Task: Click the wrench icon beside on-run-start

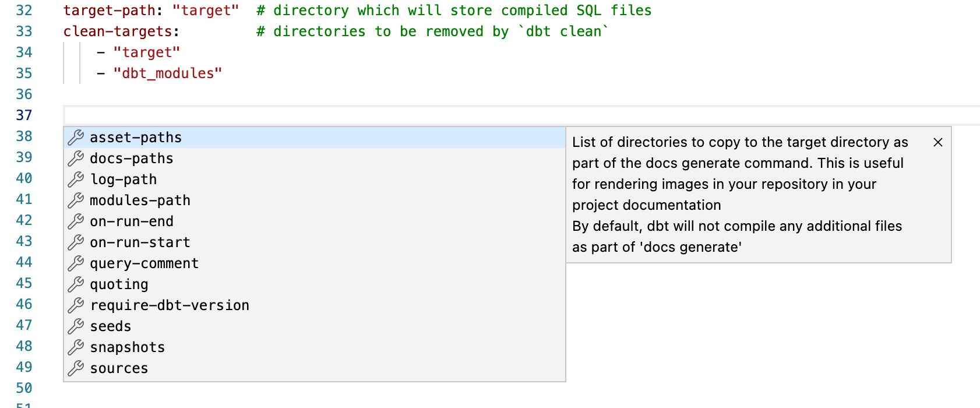Action: pos(76,242)
